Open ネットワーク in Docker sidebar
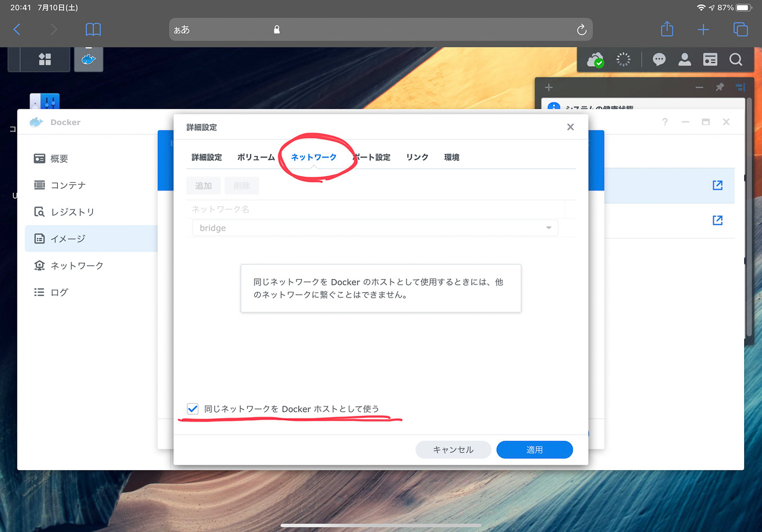This screenshot has height=532, width=762. [x=91, y=265]
